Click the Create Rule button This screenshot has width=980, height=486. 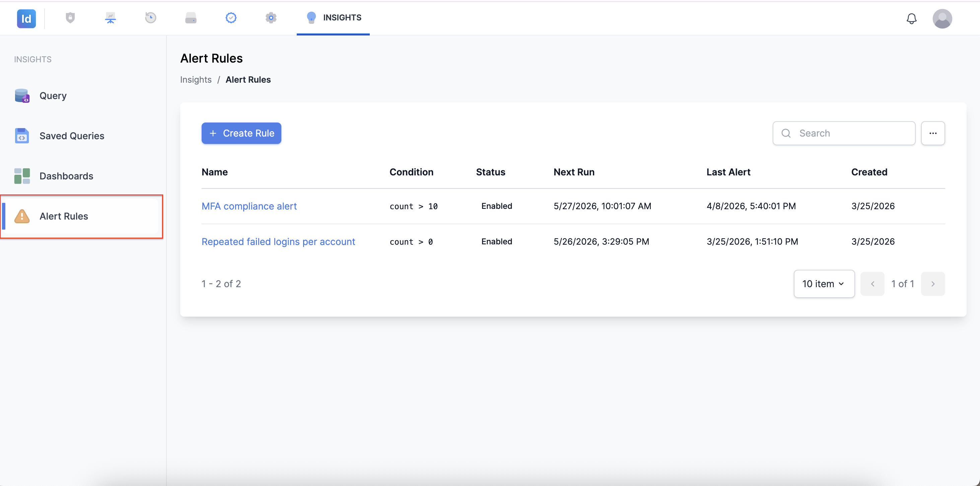click(241, 133)
